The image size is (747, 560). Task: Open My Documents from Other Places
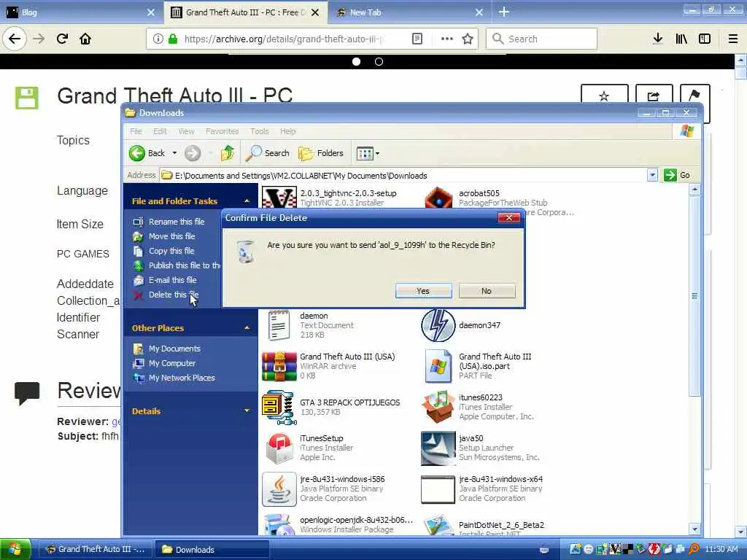point(174,349)
